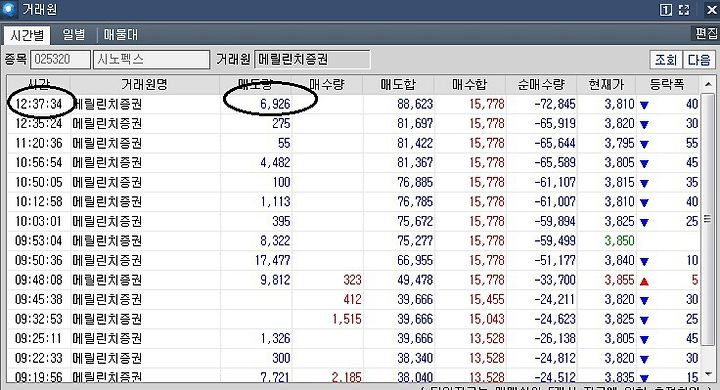This screenshot has width=720, height=390.
Task: Select the row at time 12:35:24
Action: coord(354,124)
